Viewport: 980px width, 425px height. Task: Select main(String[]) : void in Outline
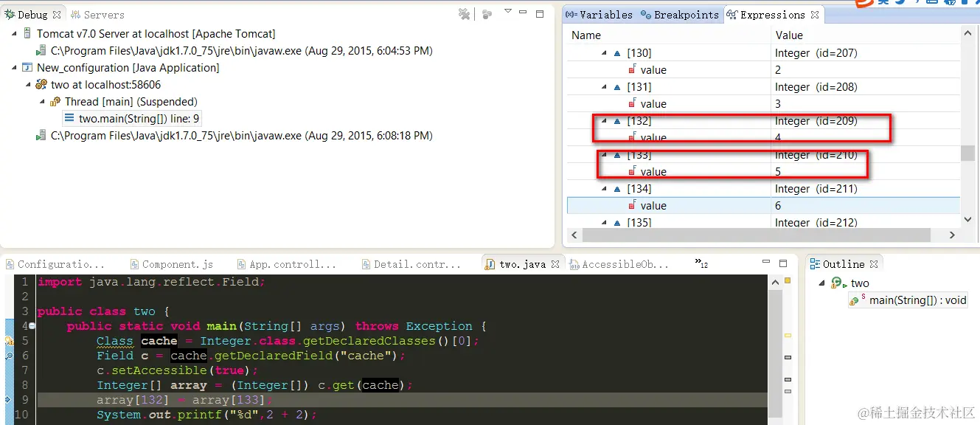[x=908, y=300]
